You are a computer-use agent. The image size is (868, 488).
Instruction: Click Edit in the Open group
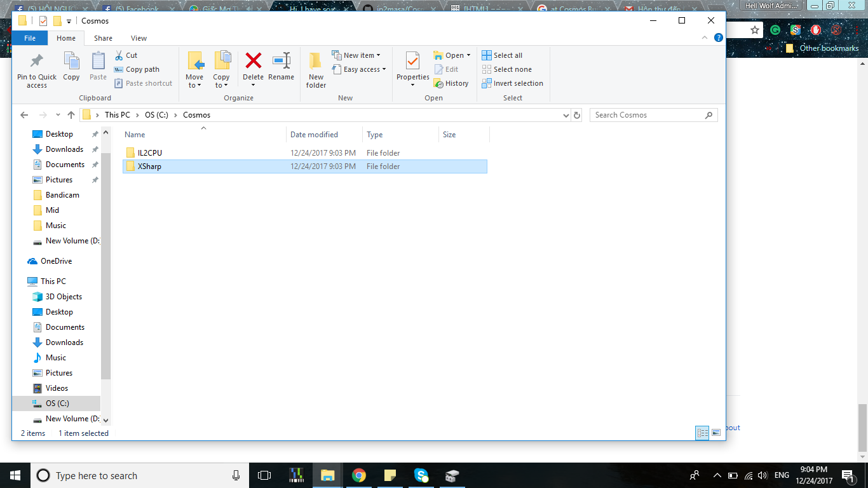coord(446,69)
